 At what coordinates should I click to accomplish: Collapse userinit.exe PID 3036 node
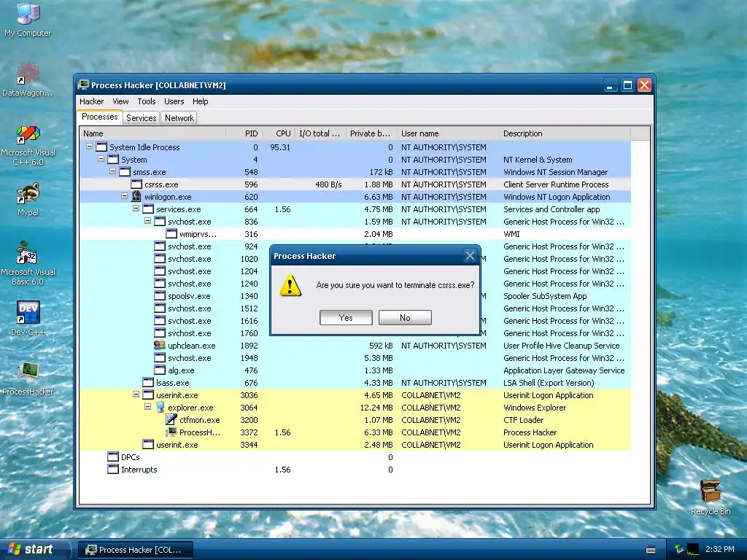click(136, 394)
